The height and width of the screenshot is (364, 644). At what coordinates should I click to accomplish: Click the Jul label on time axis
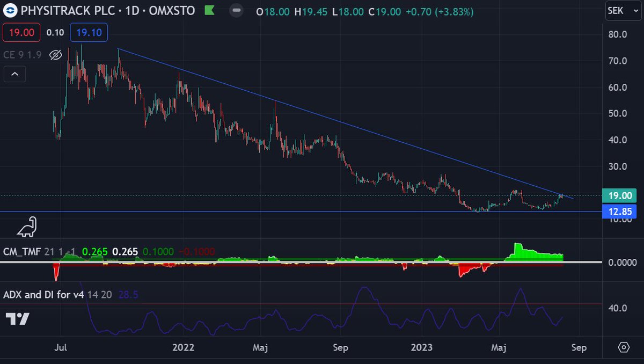point(61,347)
